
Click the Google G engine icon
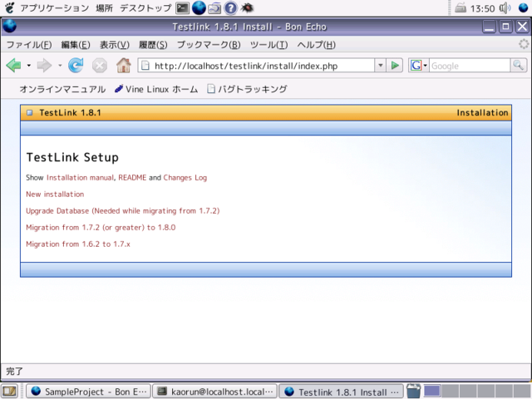point(416,65)
